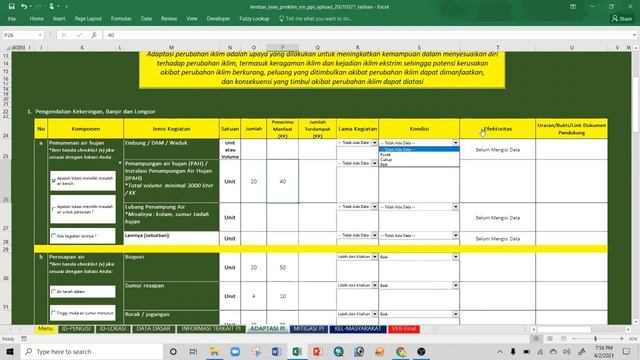Open Word from taskbar

click(276, 351)
